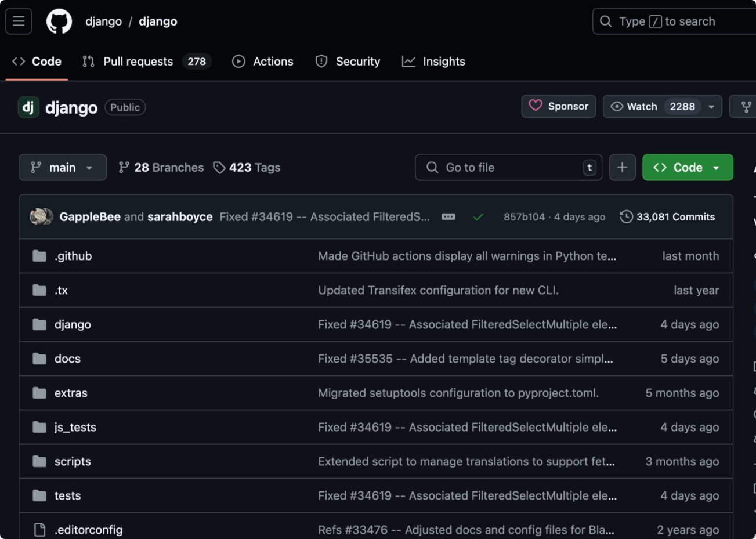The height and width of the screenshot is (539, 756).
Task: Open commit 'Made GitHub actions display all warnings'
Action: 467,256
